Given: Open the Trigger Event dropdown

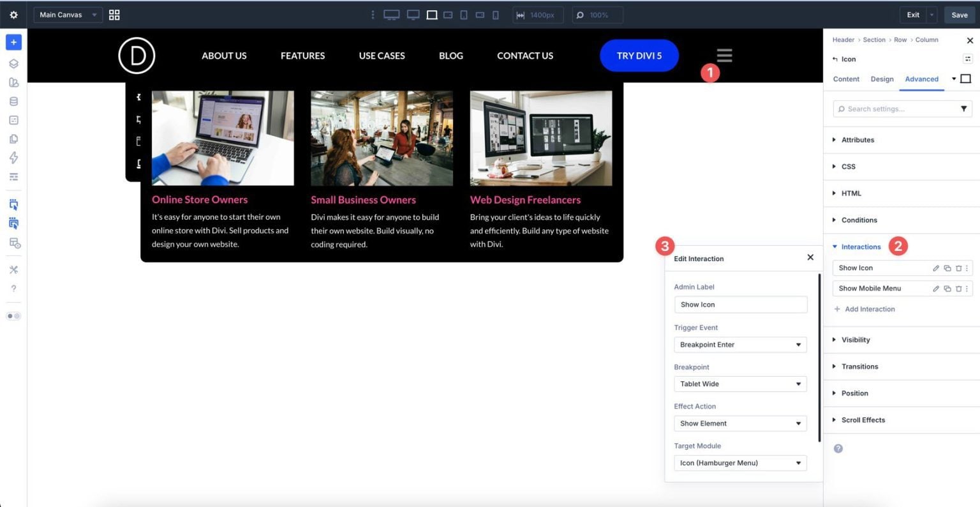Looking at the screenshot, I should click(740, 345).
